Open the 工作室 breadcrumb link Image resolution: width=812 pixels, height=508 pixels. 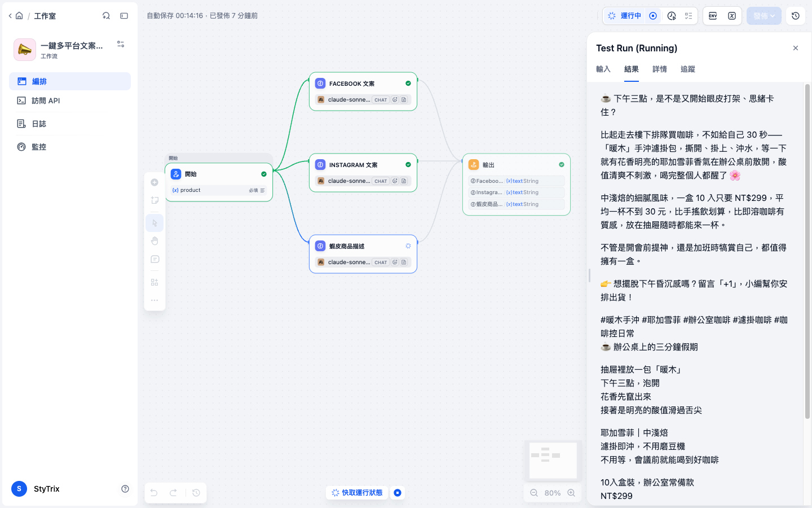[x=45, y=16]
